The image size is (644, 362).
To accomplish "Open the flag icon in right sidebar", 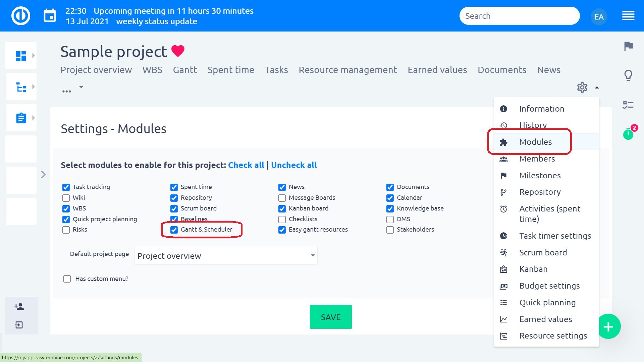I will click(628, 46).
